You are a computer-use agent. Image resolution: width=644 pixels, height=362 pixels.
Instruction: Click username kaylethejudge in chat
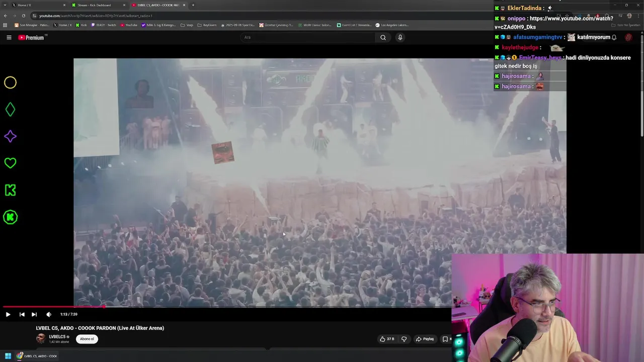tap(520, 47)
